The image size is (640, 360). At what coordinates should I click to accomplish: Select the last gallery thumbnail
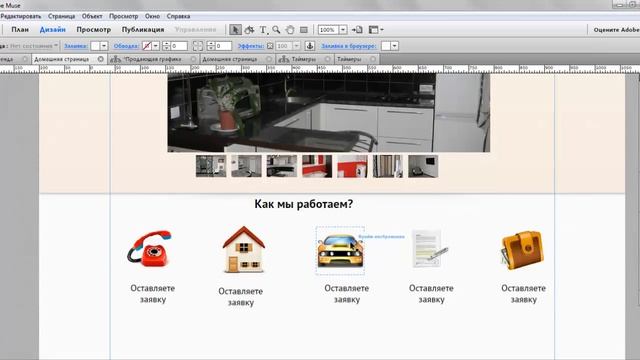[423, 166]
